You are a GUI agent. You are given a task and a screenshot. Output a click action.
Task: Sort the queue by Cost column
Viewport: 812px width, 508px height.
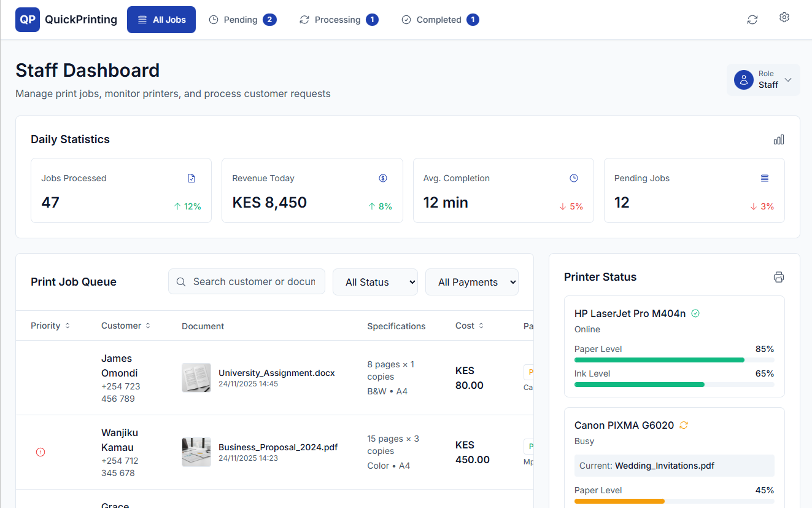coord(470,326)
